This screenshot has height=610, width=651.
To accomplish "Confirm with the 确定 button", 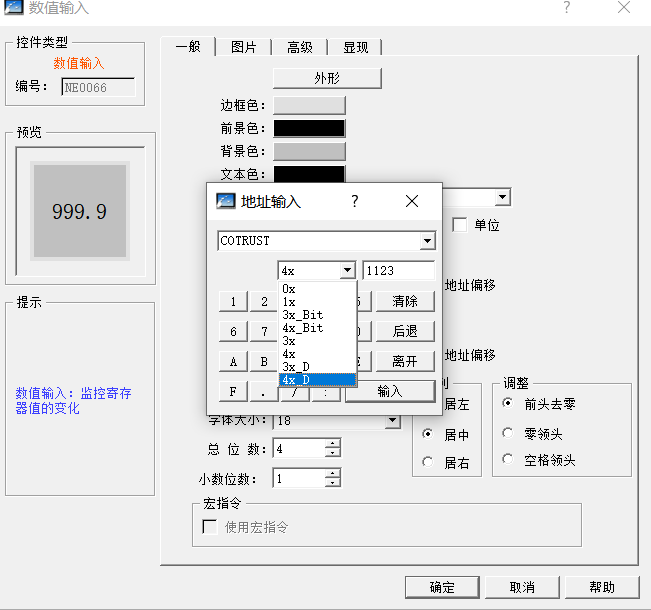I will click(x=442, y=587).
